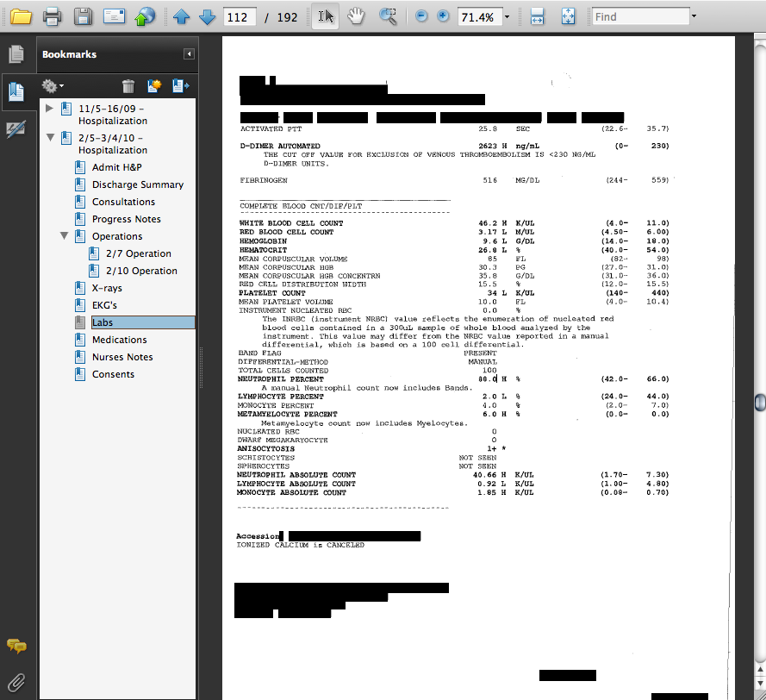Jump to the 2/10 Operation bookmark
Viewport: 766px width, 700px height.
(x=141, y=271)
